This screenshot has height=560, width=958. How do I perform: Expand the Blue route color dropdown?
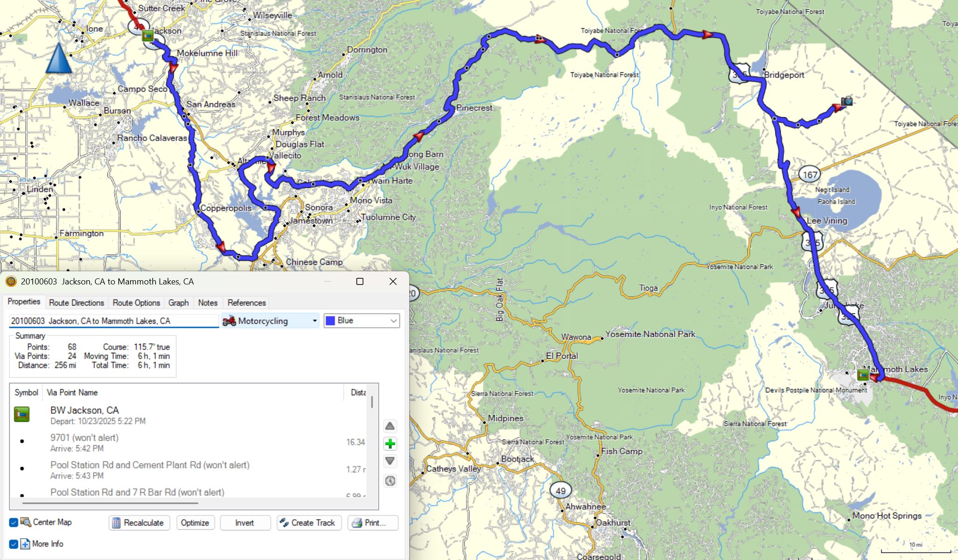tap(393, 321)
